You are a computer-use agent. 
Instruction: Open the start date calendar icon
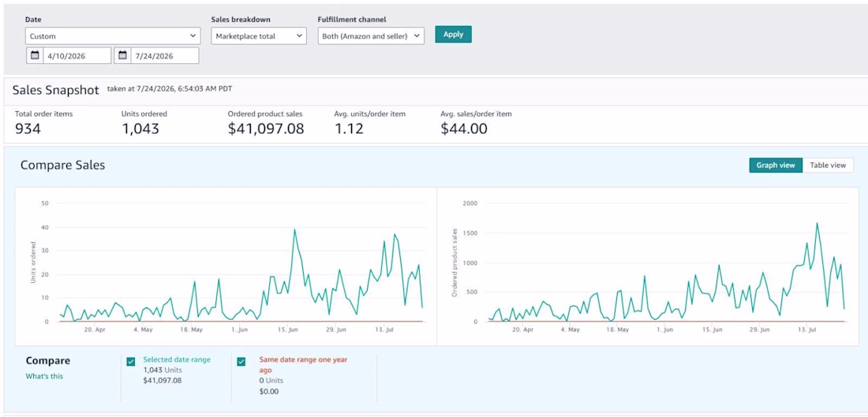[x=35, y=55]
